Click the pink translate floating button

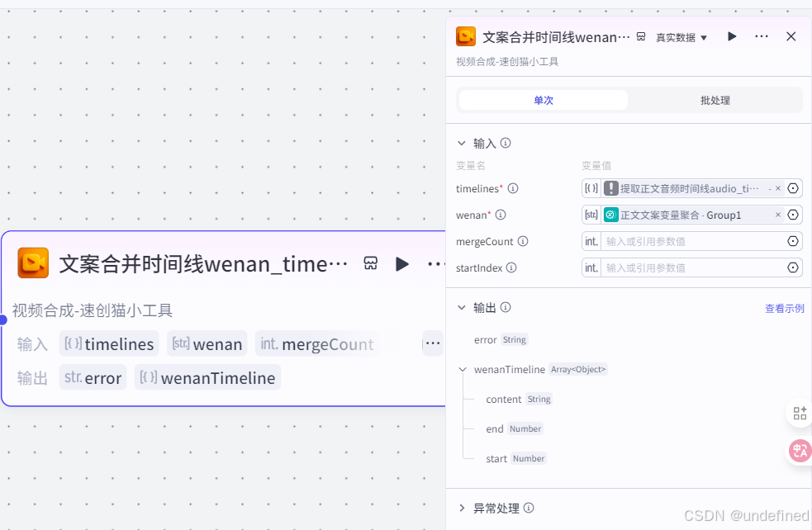click(800, 451)
